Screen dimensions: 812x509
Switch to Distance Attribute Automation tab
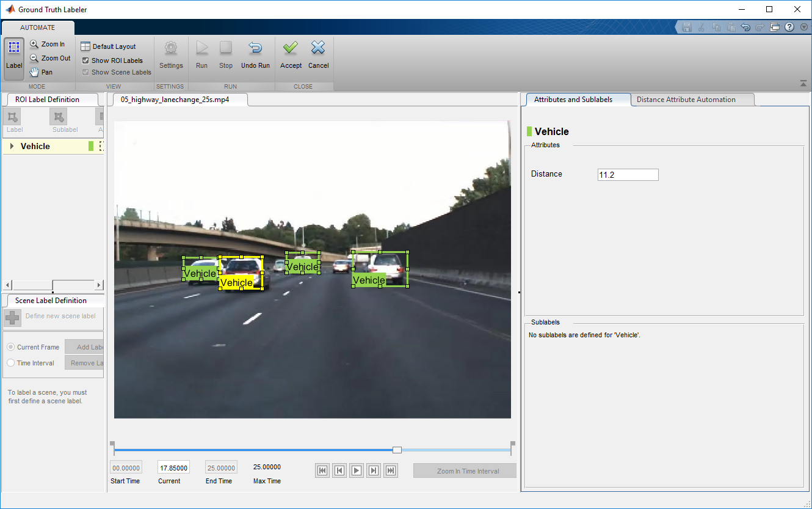686,100
